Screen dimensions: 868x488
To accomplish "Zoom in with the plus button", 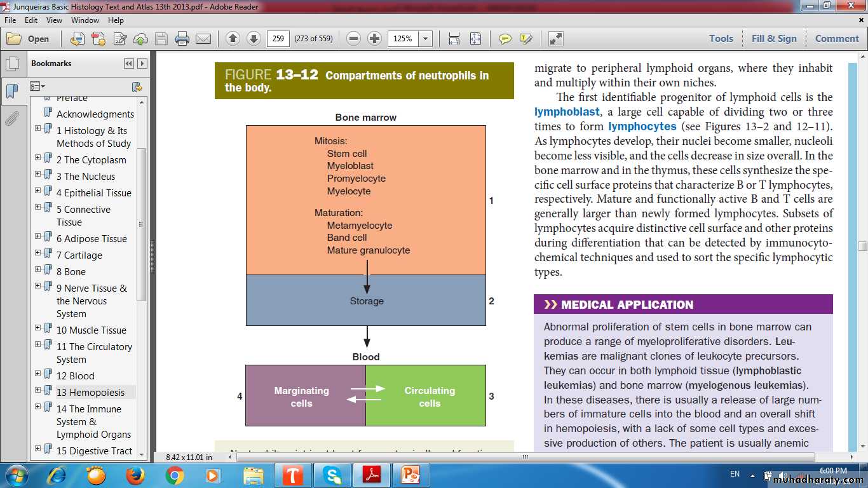I will (375, 39).
